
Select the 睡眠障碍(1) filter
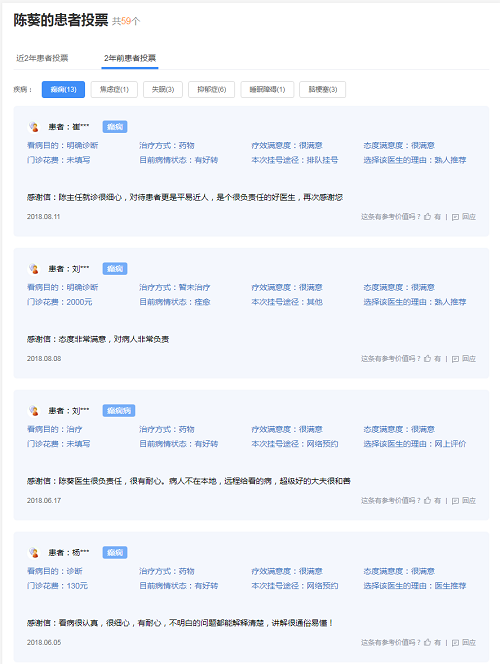(x=267, y=89)
